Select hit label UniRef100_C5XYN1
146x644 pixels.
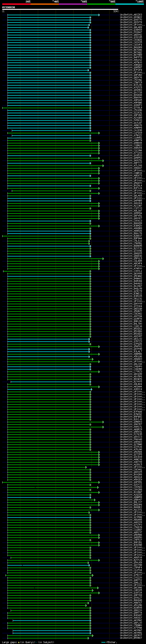tap(131, 80)
